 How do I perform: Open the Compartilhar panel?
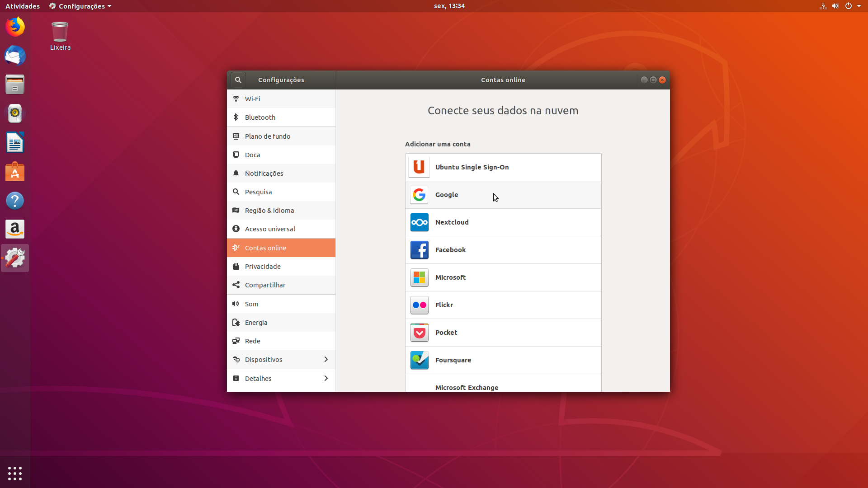pos(281,285)
